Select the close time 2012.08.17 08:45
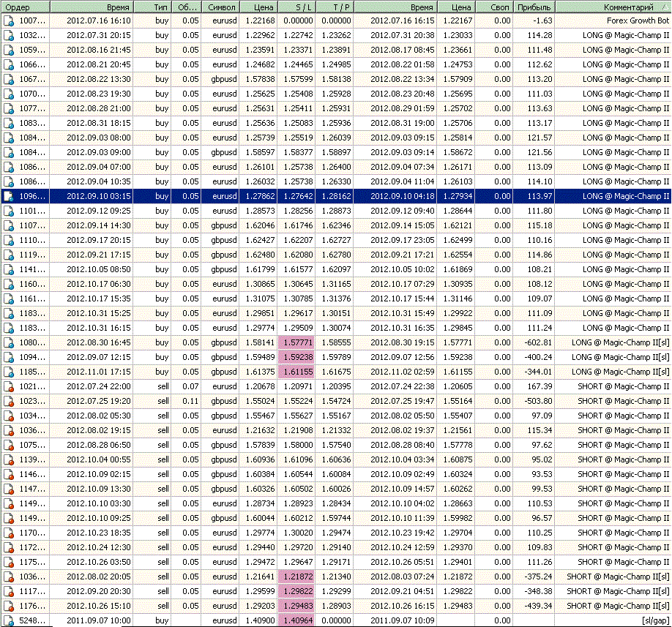This screenshot has width=672, height=627. point(403,50)
